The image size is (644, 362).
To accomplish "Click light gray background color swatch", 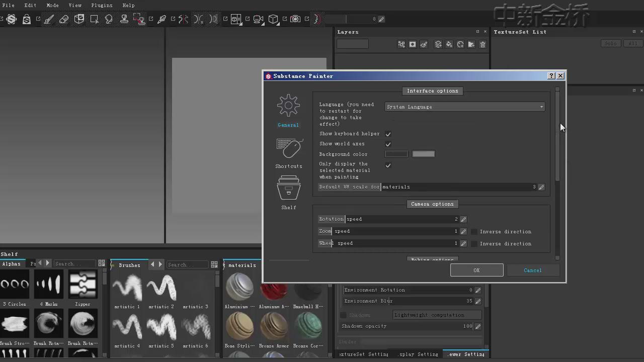I will (x=424, y=154).
